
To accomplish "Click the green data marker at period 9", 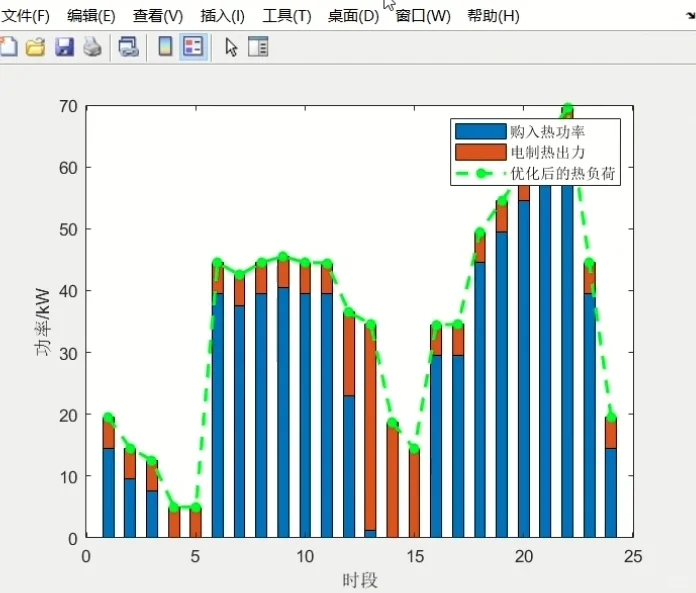I will [x=283, y=257].
